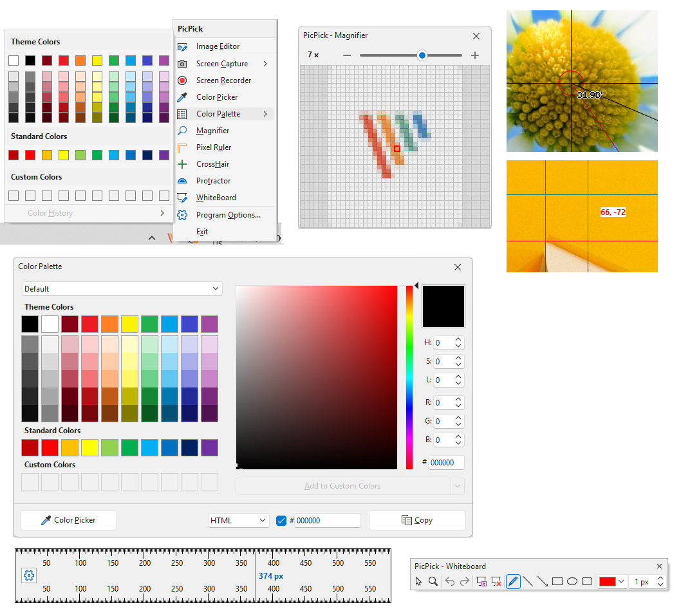The image size is (681, 616).
Task: Increase the H value with up arrow
Action: tap(458, 340)
